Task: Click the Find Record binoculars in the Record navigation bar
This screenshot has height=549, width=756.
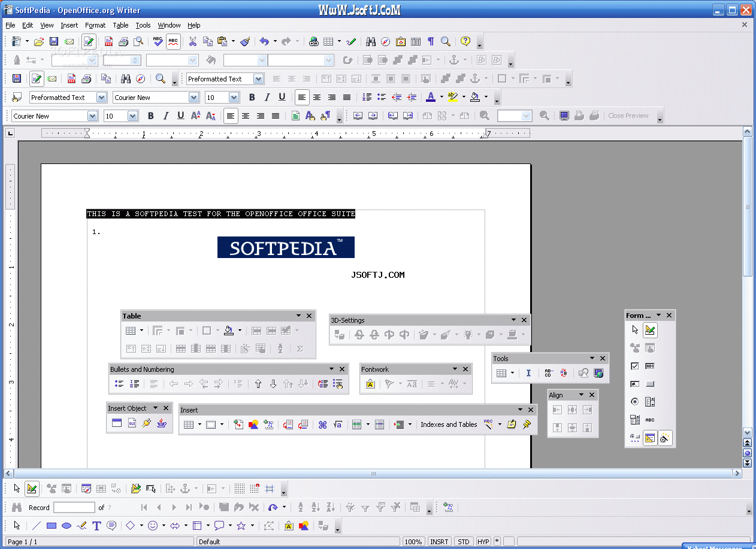Action: tap(17, 508)
